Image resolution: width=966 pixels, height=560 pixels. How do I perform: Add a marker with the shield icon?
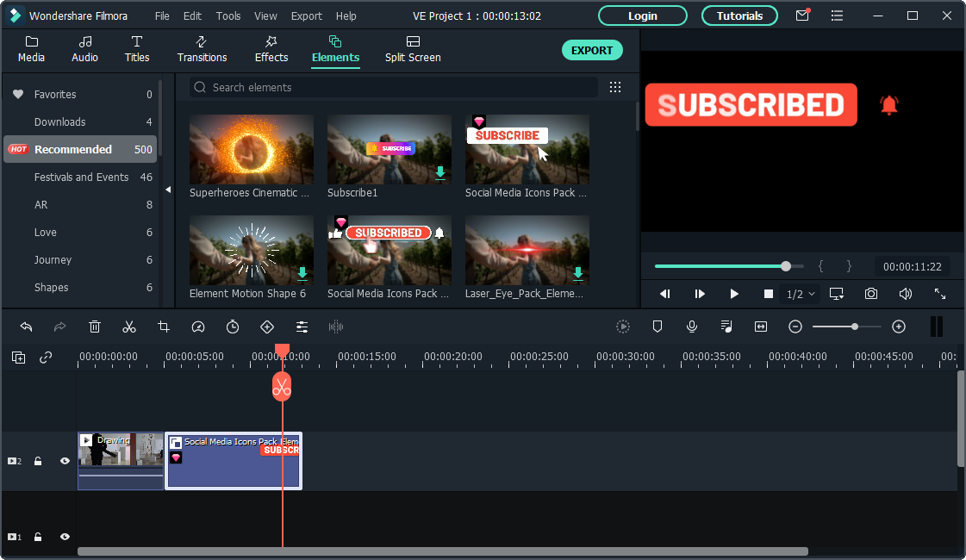(658, 327)
